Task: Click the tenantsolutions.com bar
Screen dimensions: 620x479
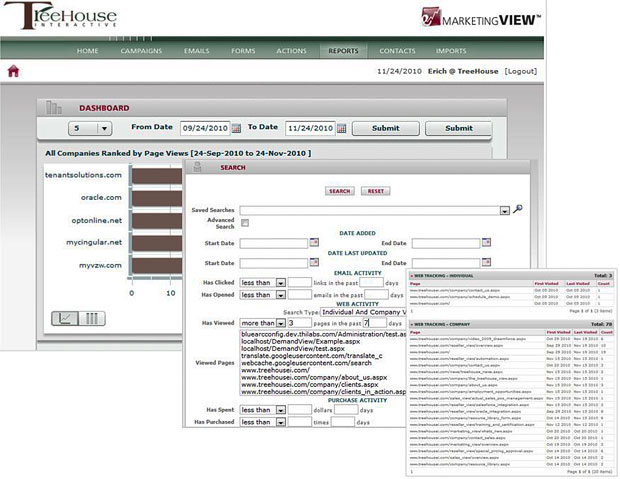Action: pos(157,176)
